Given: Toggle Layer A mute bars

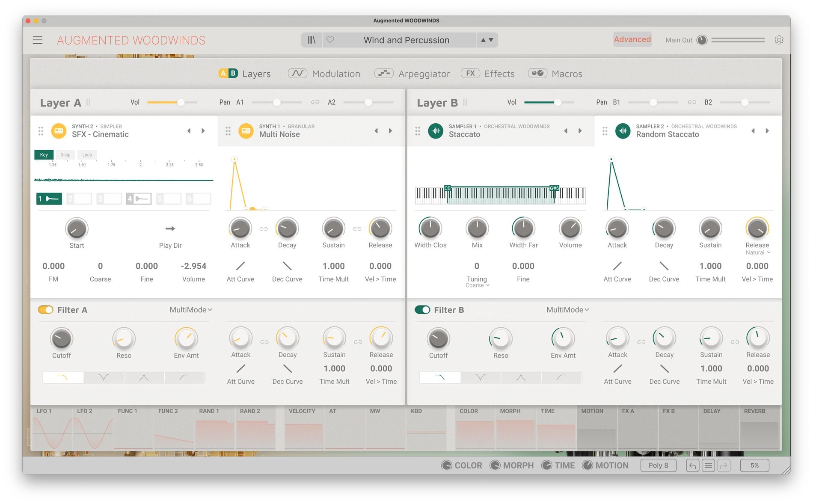Looking at the screenshot, I should pyautogui.click(x=88, y=102).
